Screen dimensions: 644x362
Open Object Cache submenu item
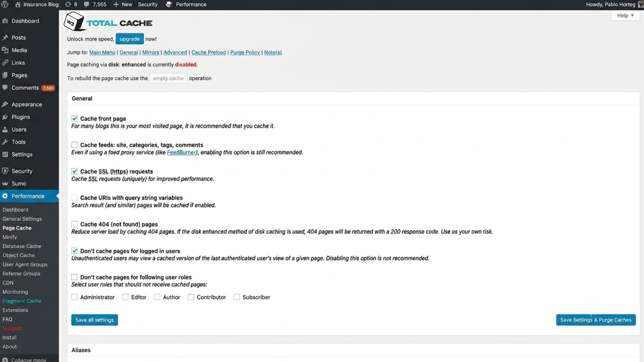18,255
